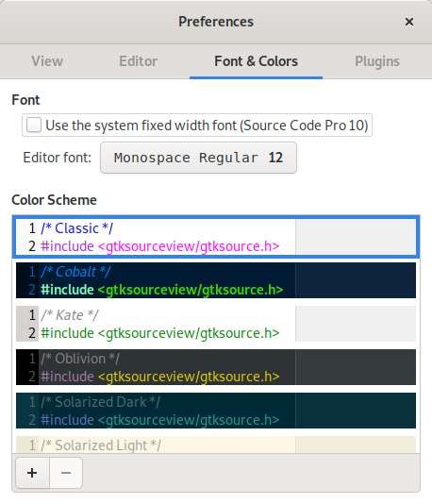Switch to the View tab
432x504 pixels.
[x=47, y=61]
